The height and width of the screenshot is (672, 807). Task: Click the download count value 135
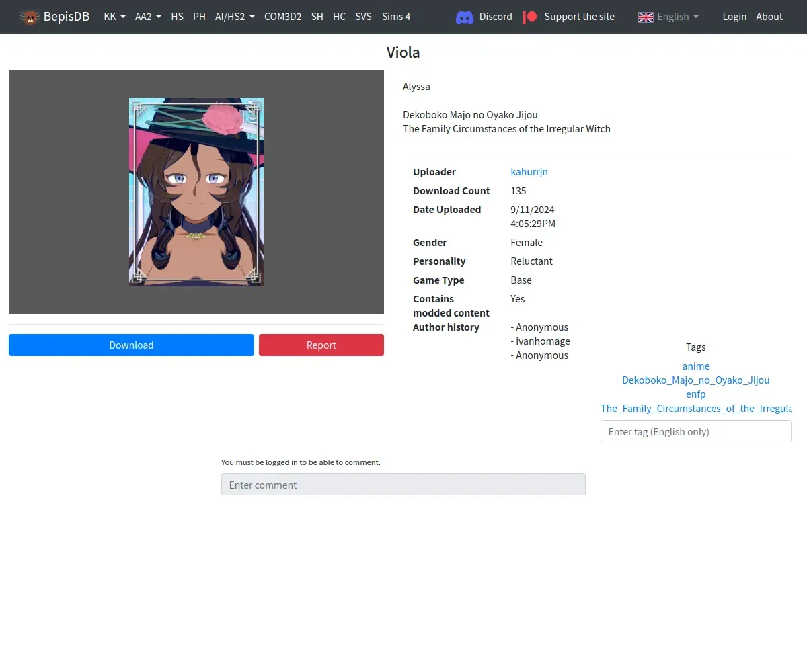click(518, 191)
